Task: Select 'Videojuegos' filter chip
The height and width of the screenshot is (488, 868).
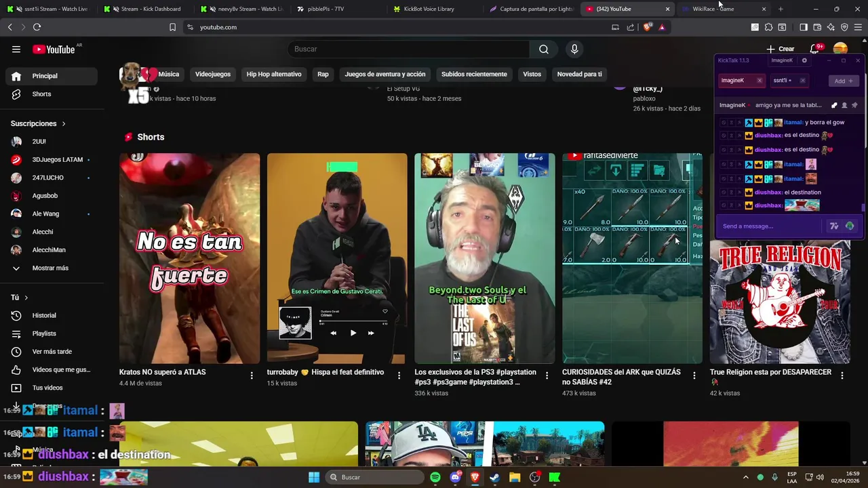Action: click(x=213, y=74)
